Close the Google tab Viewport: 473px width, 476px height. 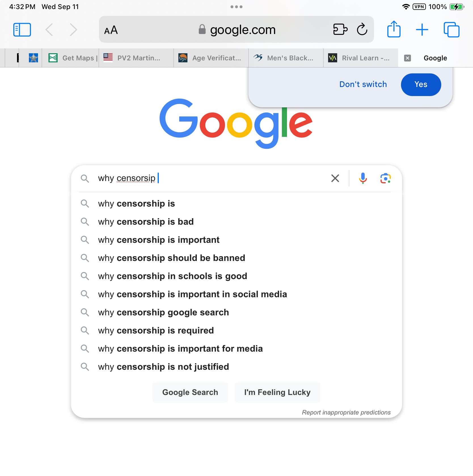(407, 58)
